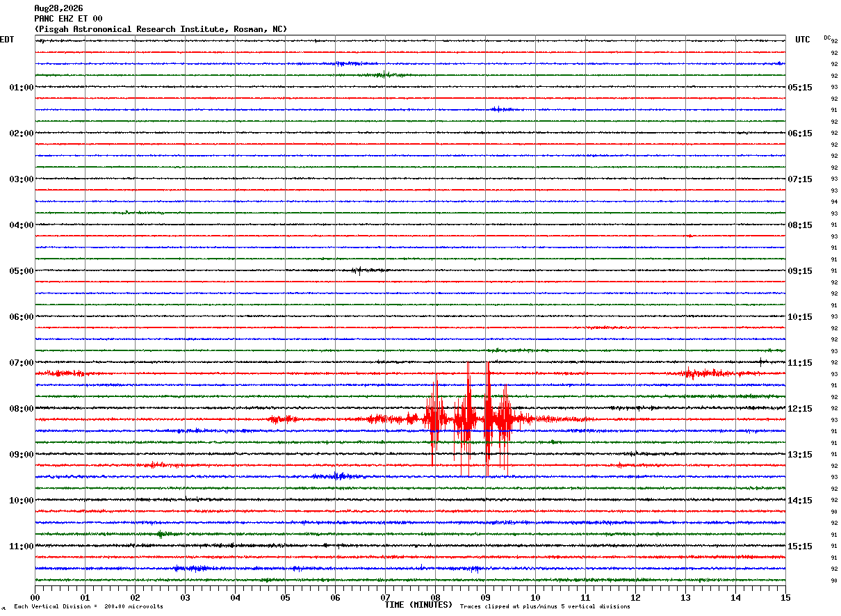The width and height of the screenshot is (841, 616).
Task: Select the 03 minute tick on bottom axis
Action: (x=185, y=597)
